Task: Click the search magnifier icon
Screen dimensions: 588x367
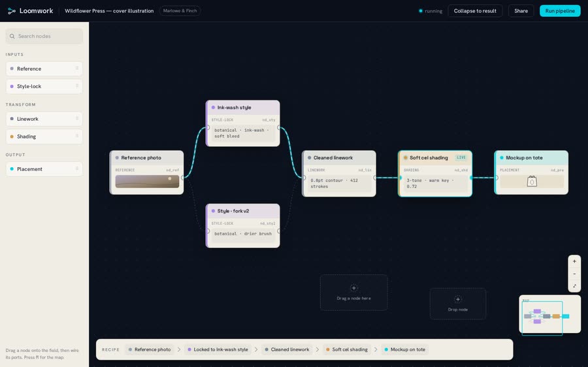Action: click(x=12, y=37)
